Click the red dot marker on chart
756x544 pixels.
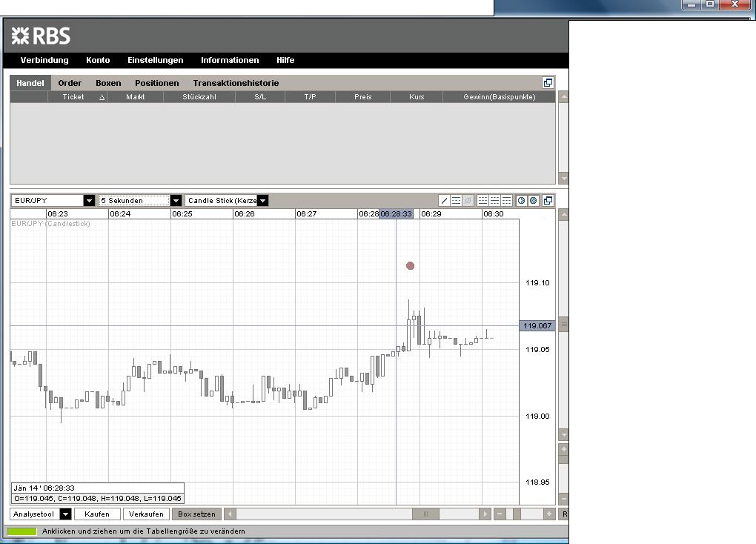tap(411, 266)
